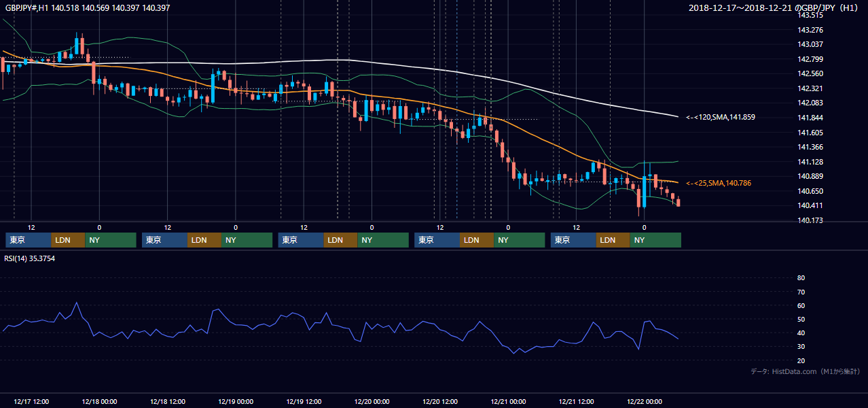868x408 pixels.
Task: Click RSI scale level 20
Action: [801, 360]
